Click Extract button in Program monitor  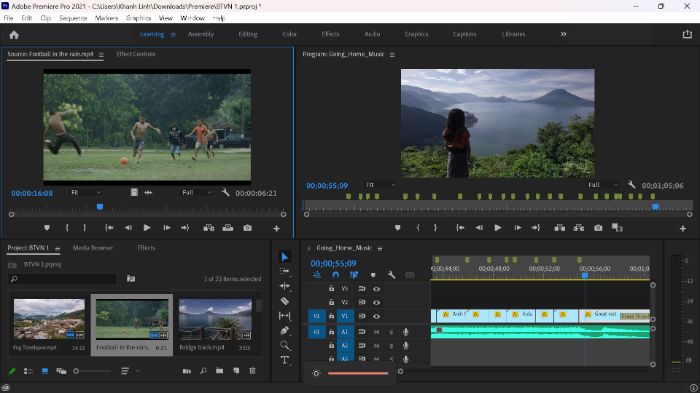coord(579,228)
